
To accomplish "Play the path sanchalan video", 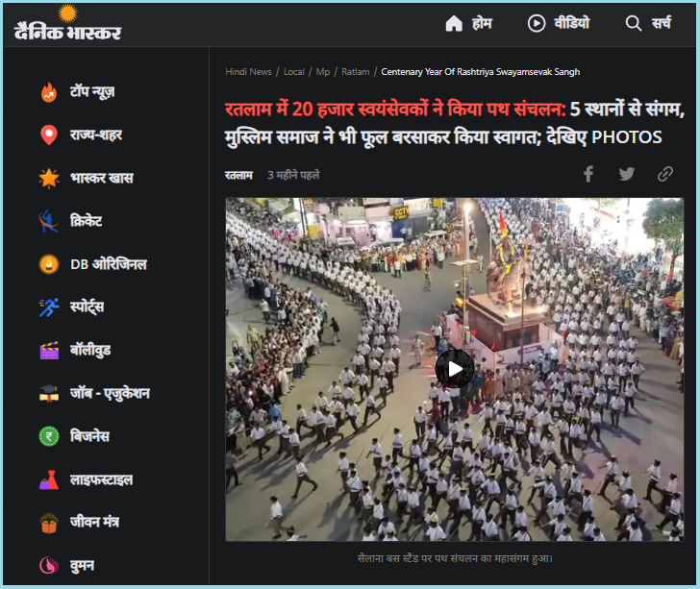I will tap(455, 369).
